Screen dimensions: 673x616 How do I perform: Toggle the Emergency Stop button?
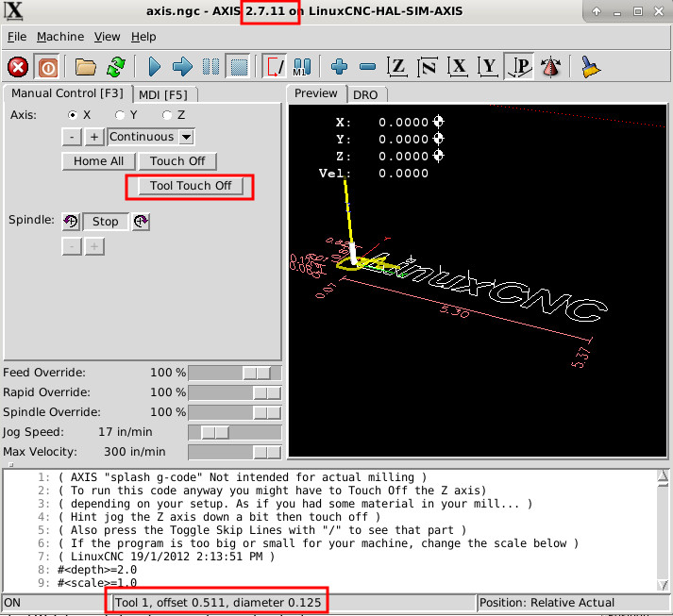coord(18,67)
